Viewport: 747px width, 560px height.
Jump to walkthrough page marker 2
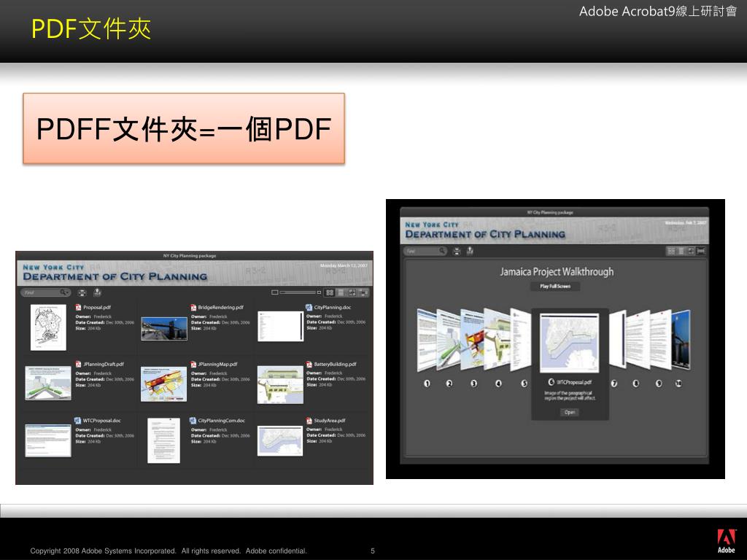click(449, 384)
